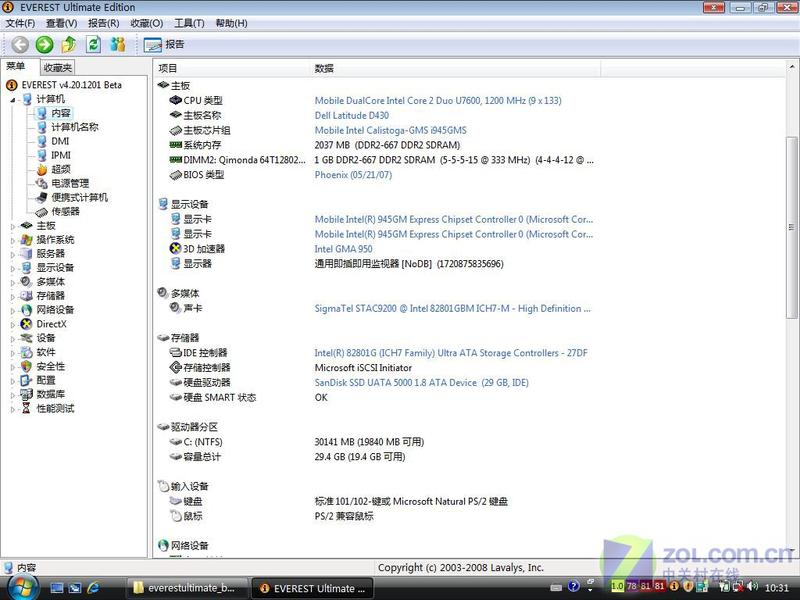This screenshot has height=600, width=800.
Task: Click the blue question mark help tray icon
Action: (573, 587)
